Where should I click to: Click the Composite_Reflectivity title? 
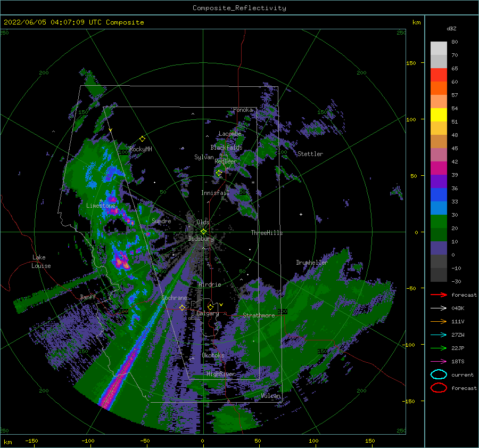(x=240, y=8)
